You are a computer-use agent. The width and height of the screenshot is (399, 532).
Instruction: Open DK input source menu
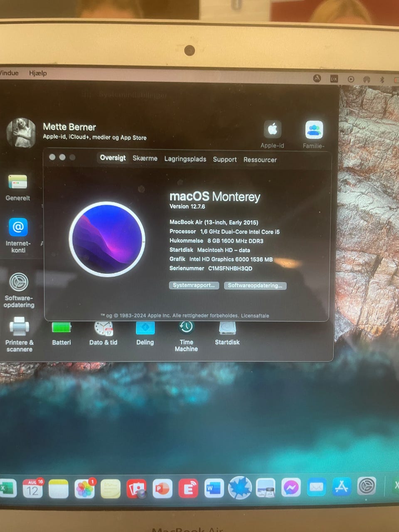pos(334,79)
